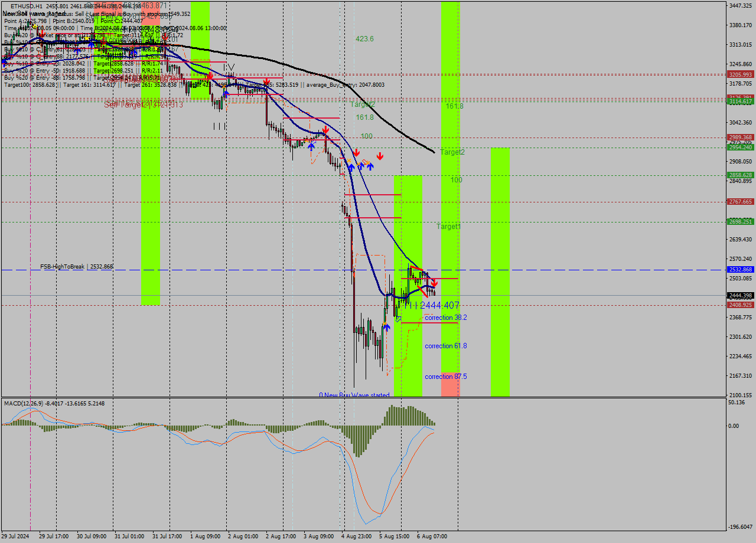Viewport: 756px width, 543px height.
Task: Select the paired red arrows below the 423.6 label
Action: [367, 153]
